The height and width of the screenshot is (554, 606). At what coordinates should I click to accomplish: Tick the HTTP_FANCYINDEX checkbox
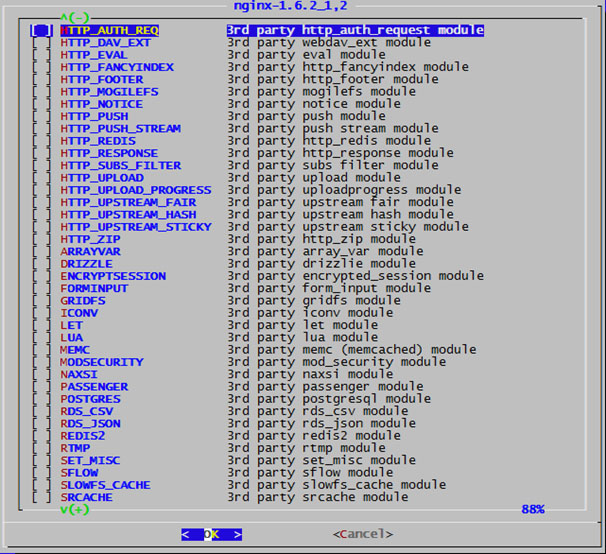tap(41, 67)
